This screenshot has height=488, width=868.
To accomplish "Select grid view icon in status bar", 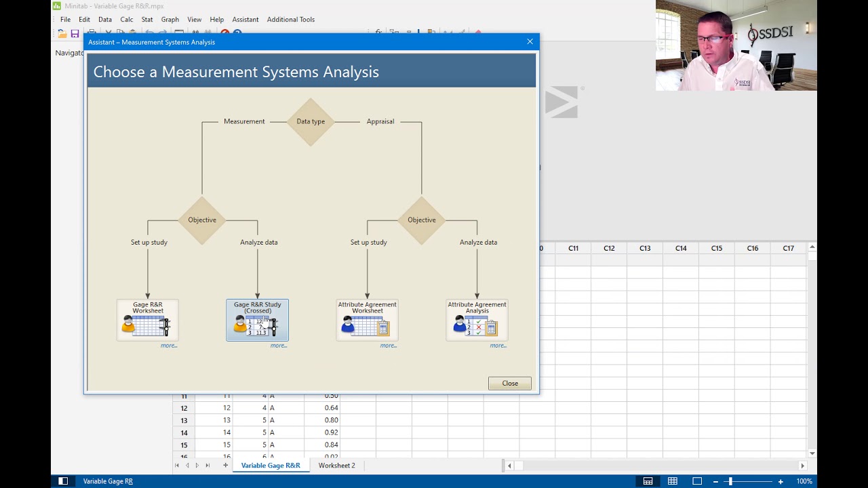I will (673, 481).
